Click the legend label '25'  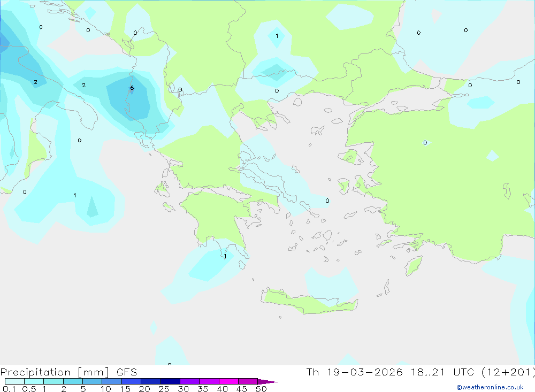164,389
